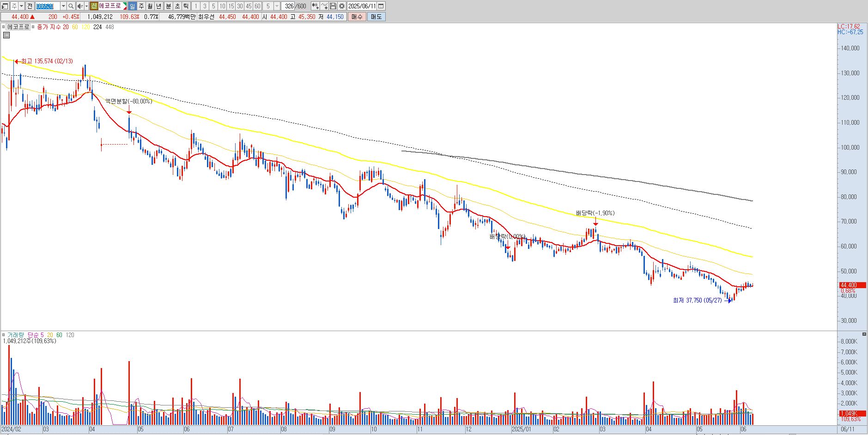Choose the 60 interval preset

tap(257, 6)
